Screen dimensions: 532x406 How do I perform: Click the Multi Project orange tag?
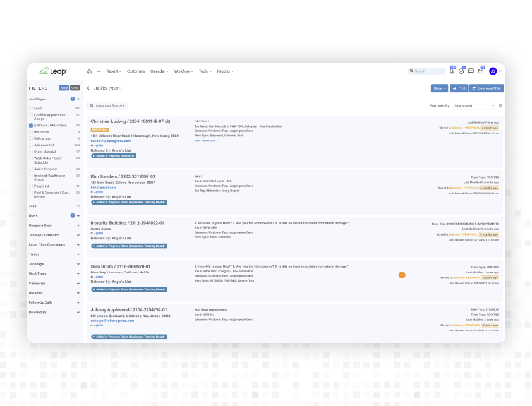100,129
